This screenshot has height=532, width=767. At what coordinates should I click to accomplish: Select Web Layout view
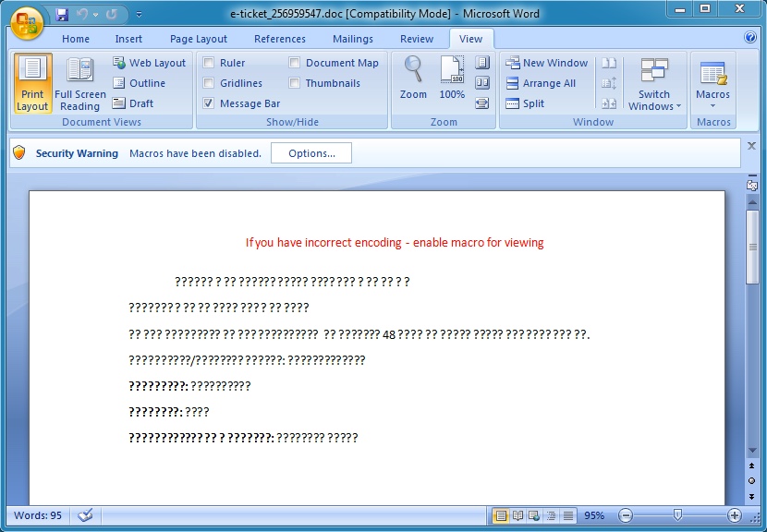coord(149,63)
